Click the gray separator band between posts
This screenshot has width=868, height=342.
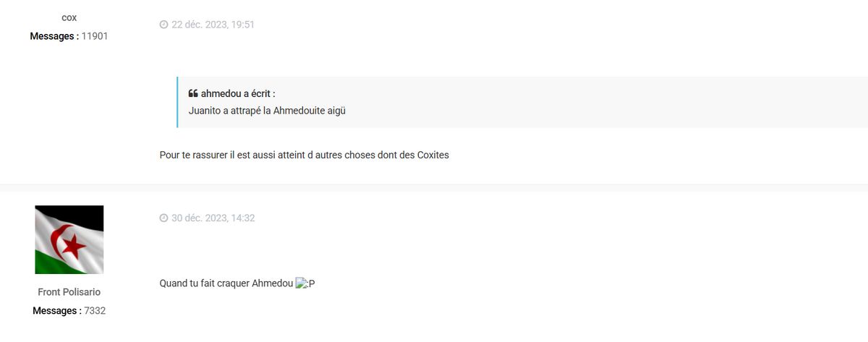tap(434, 188)
